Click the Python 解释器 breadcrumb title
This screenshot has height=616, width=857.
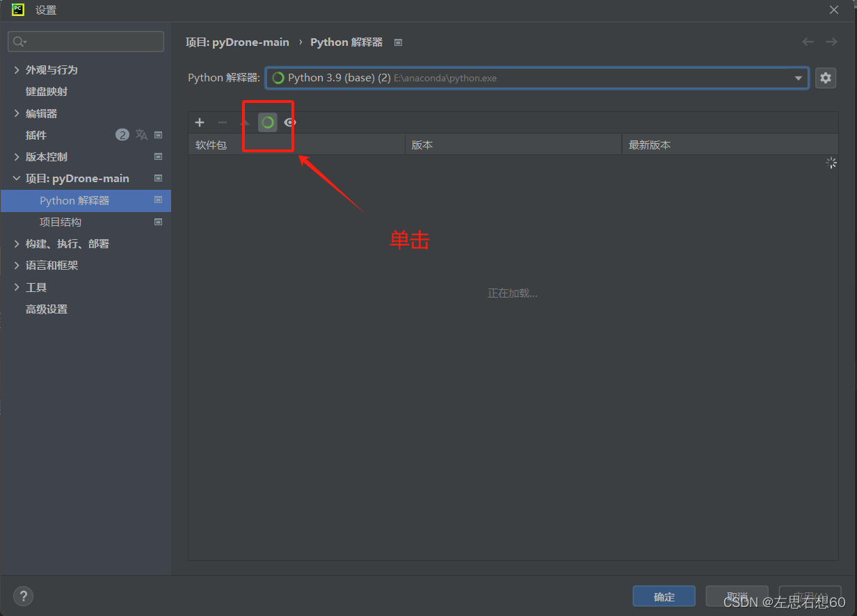point(346,42)
